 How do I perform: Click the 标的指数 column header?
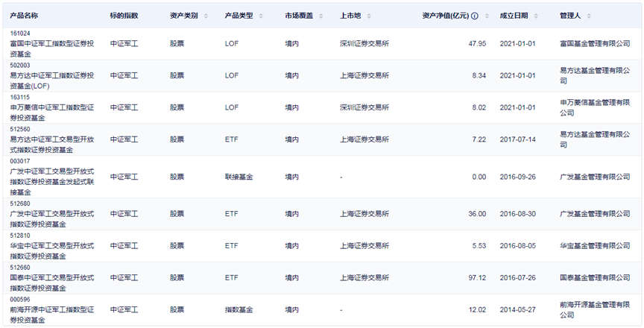pyautogui.click(x=124, y=16)
